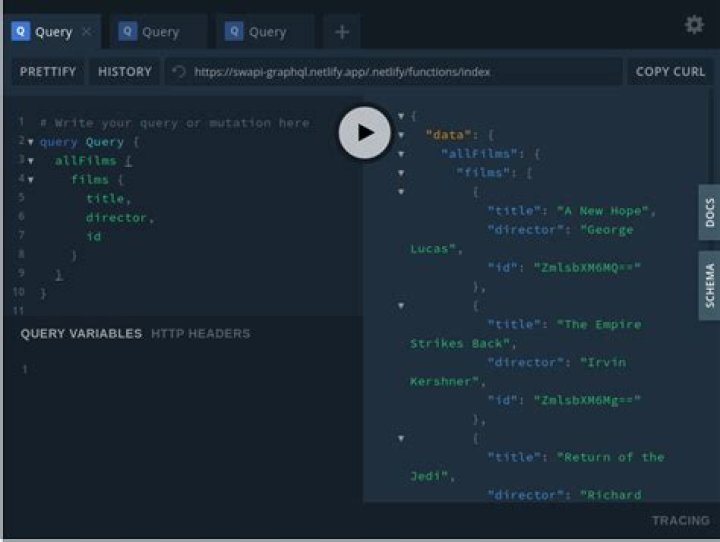Viewport: 720px width, 542px height.
Task: Switch to the third Query tab
Action: click(266, 32)
